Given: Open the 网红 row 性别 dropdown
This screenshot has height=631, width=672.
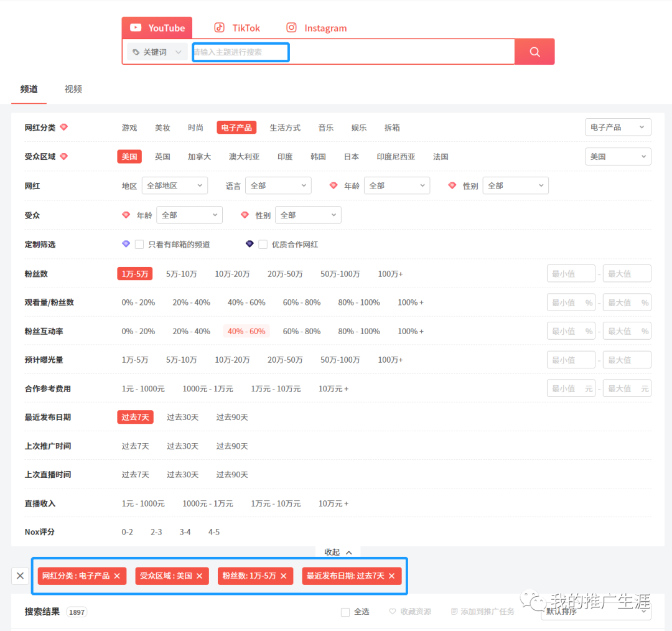Looking at the screenshot, I should tap(516, 185).
